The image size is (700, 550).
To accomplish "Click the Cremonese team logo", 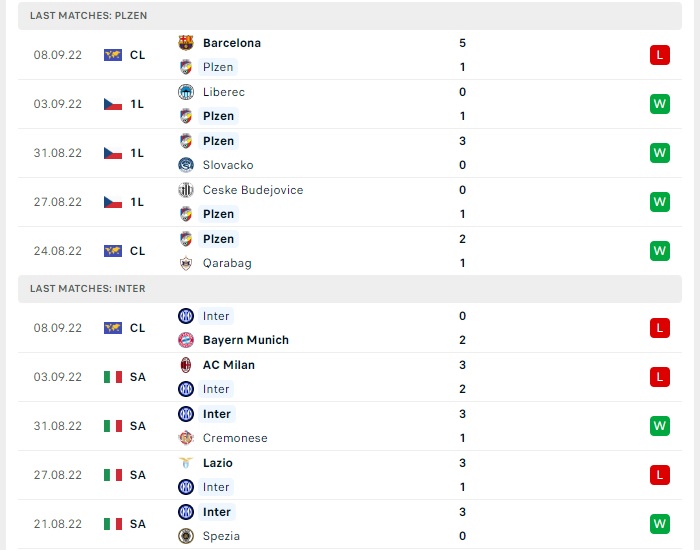I will 186,438.
